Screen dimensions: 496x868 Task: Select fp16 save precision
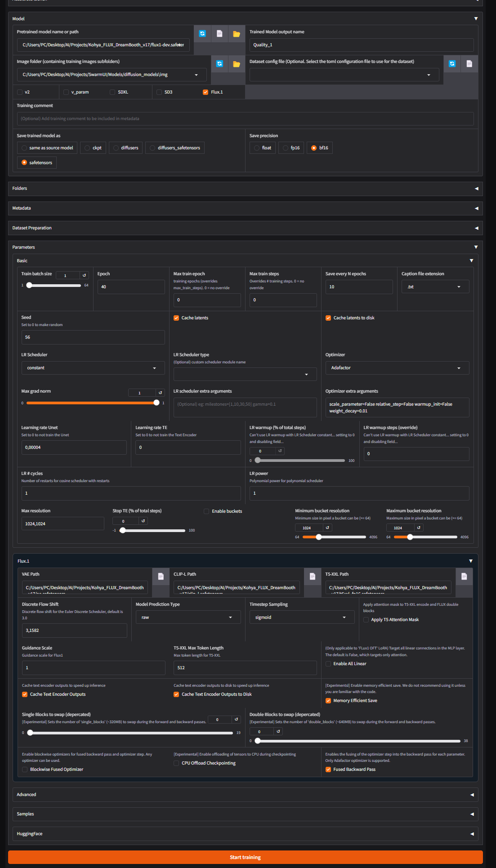click(291, 148)
